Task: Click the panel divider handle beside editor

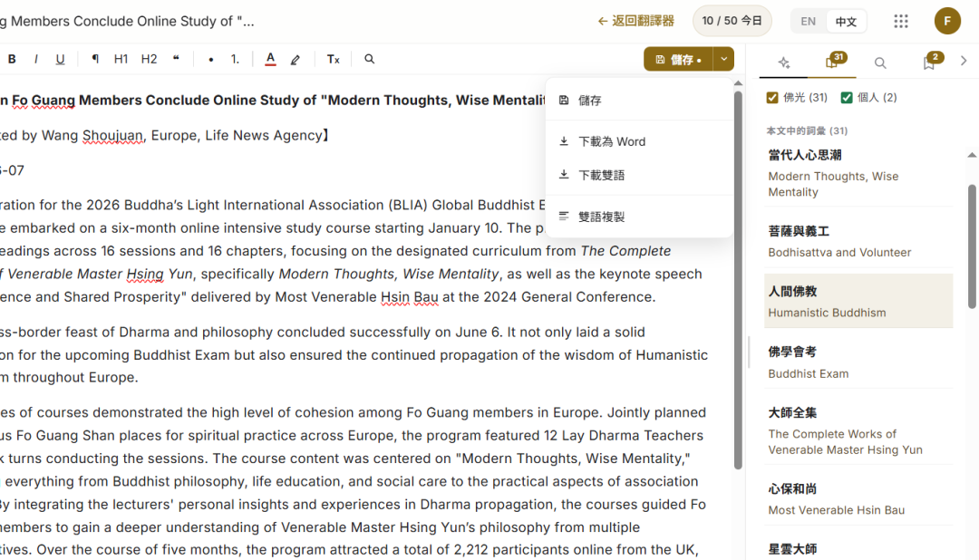Action: [748, 352]
